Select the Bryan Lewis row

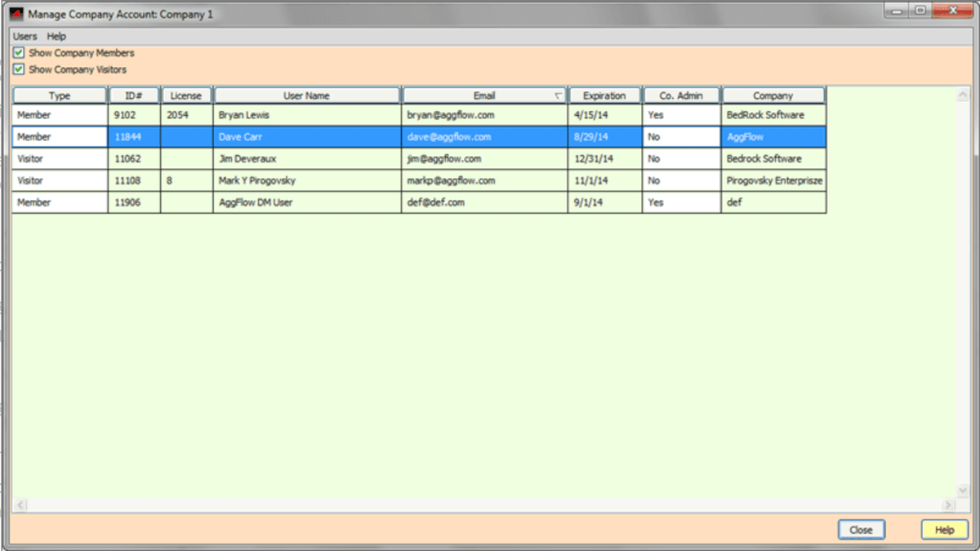[x=306, y=115]
